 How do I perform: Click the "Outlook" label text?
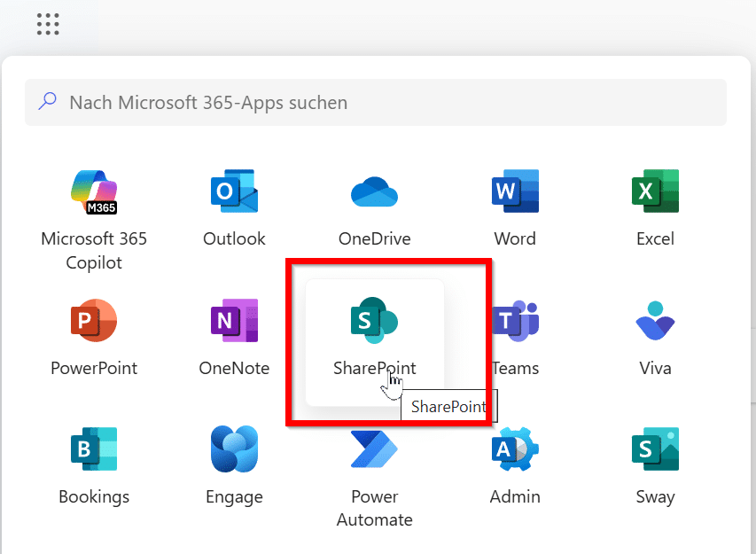coord(234,238)
